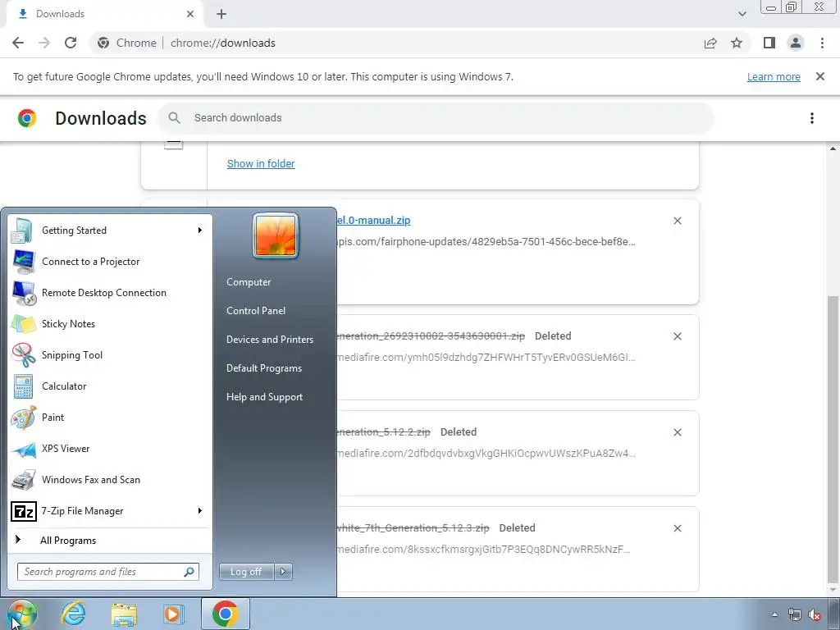The width and height of the screenshot is (840, 630).
Task: Click the Search programs and files box
Action: point(107,572)
